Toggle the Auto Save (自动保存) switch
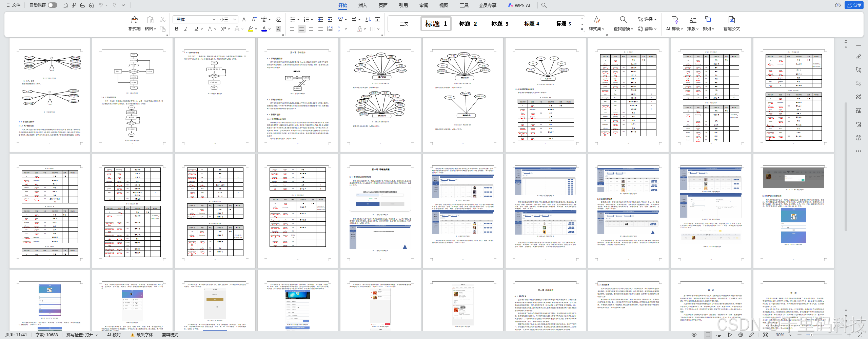Screen dimensions: 868x339 (53, 5)
